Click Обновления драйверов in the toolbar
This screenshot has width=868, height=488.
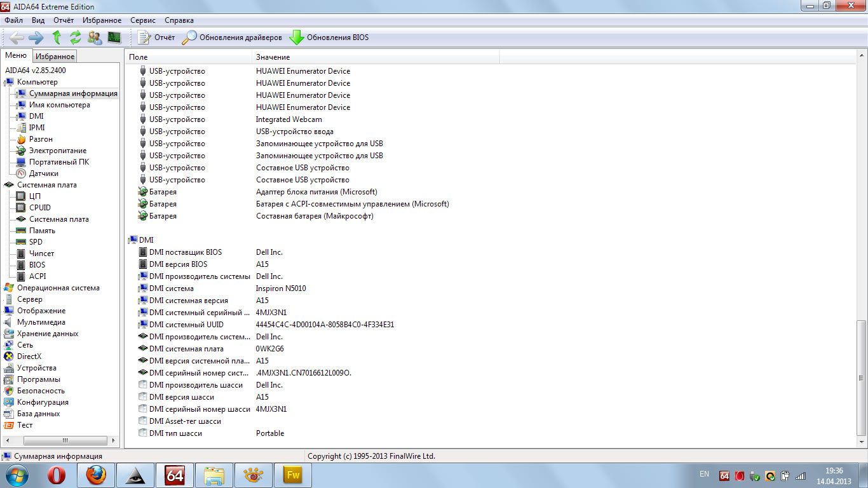click(232, 37)
